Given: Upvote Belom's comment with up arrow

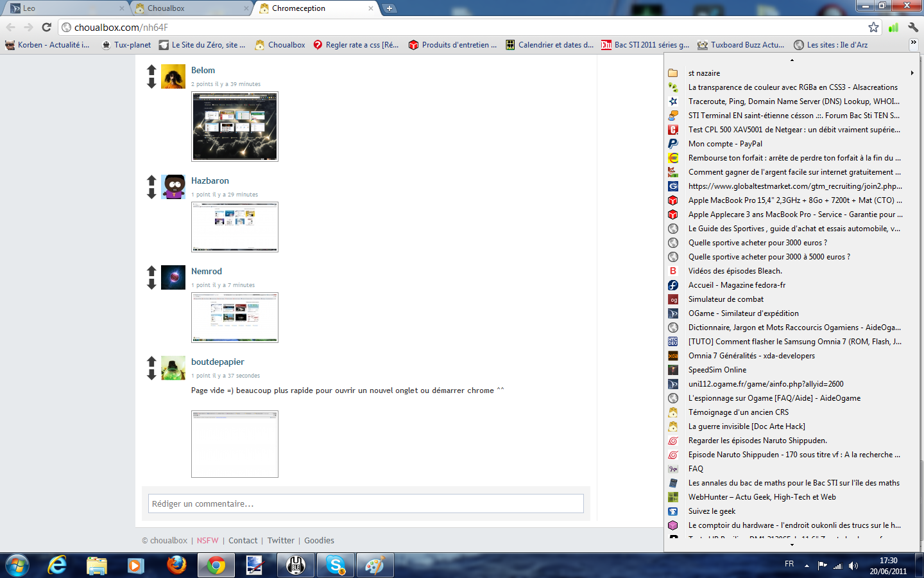Looking at the screenshot, I should tap(151, 70).
